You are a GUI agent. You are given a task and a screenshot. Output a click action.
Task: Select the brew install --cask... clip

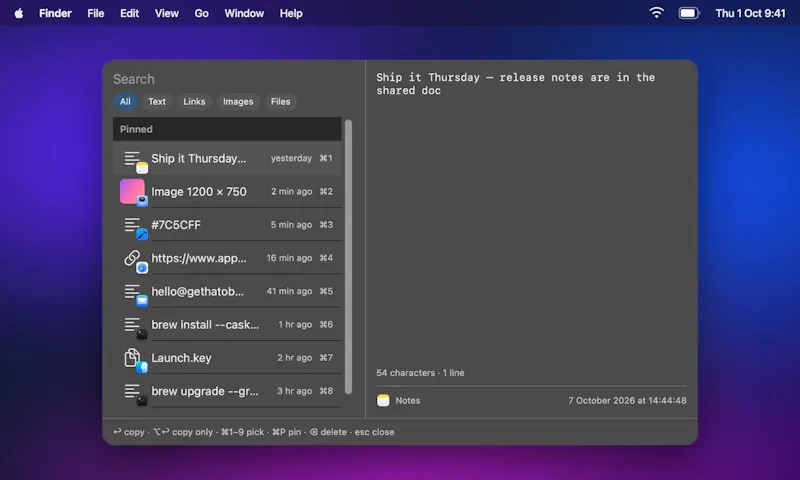coord(227,324)
